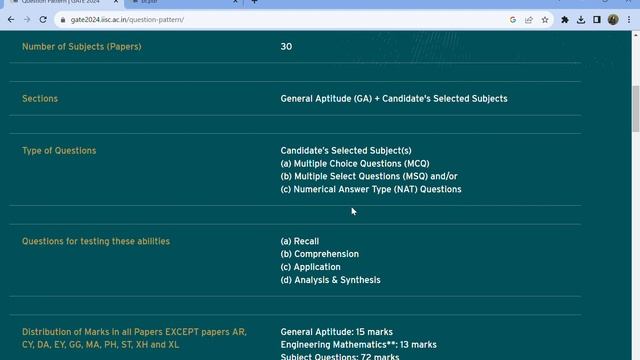This screenshot has width=640, height=360.
Task: Reload the GATE 2024 page
Action: tap(43, 20)
